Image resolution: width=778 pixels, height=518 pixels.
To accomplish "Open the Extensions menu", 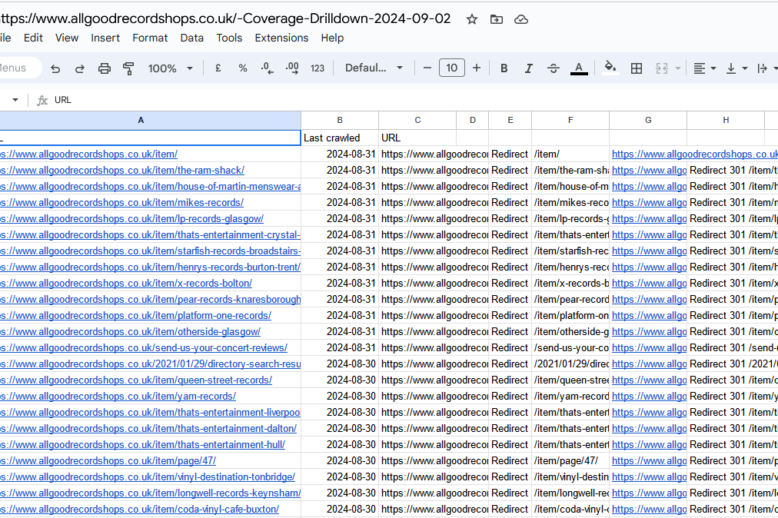I will click(x=281, y=38).
